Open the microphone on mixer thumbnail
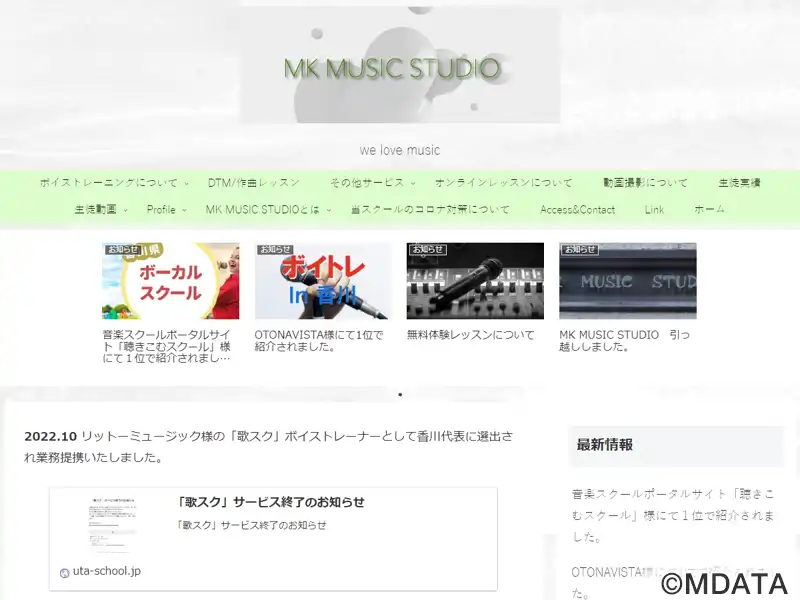Viewport: 800px width, 600px height. point(475,281)
